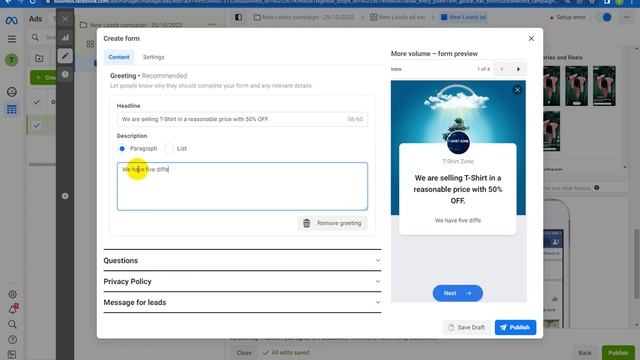Expand the Questions section
The width and height of the screenshot is (640, 360).
click(242, 260)
